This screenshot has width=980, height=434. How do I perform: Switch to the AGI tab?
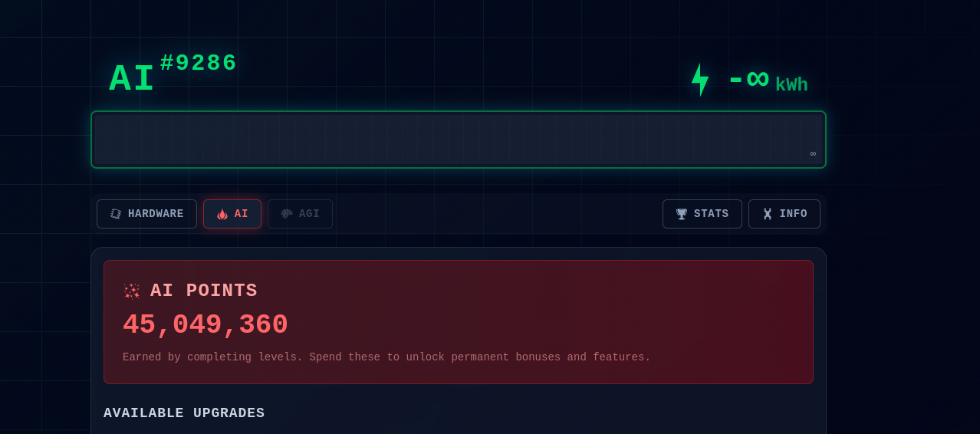pyautogui.click(x=300, y=214)
